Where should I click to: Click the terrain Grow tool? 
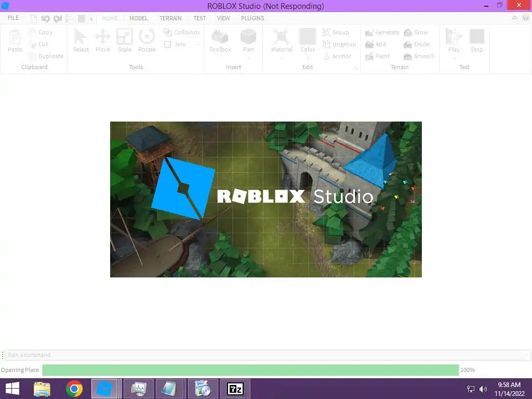[x=416, y=32]
